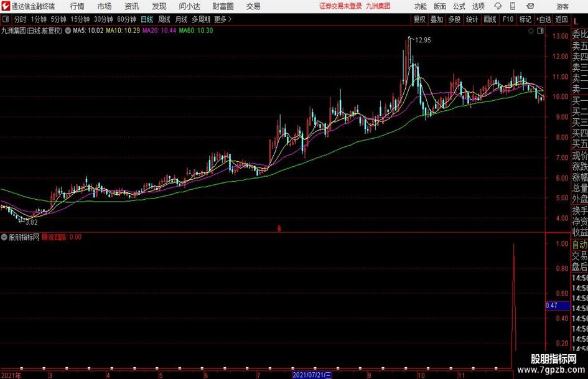Open the 多周期 multi-period view
588x379 pixels.
pyautogui.click(x=201, y=19)
